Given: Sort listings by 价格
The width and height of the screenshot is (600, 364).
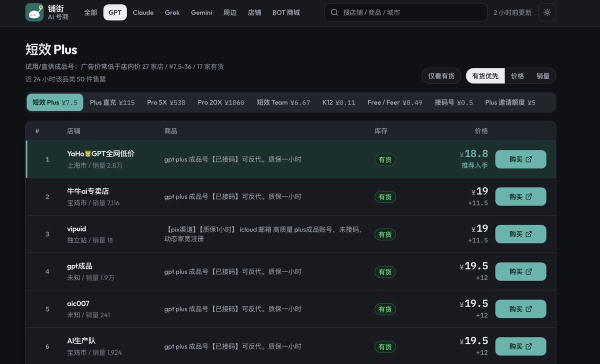Looking at the screenshot, I should tap(517, 76).
